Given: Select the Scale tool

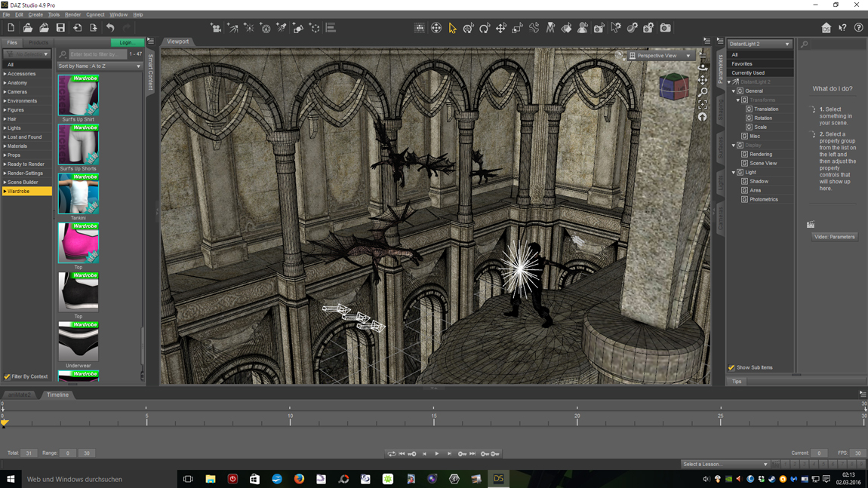Looking at the screenshot, I should tap(517, 28).
